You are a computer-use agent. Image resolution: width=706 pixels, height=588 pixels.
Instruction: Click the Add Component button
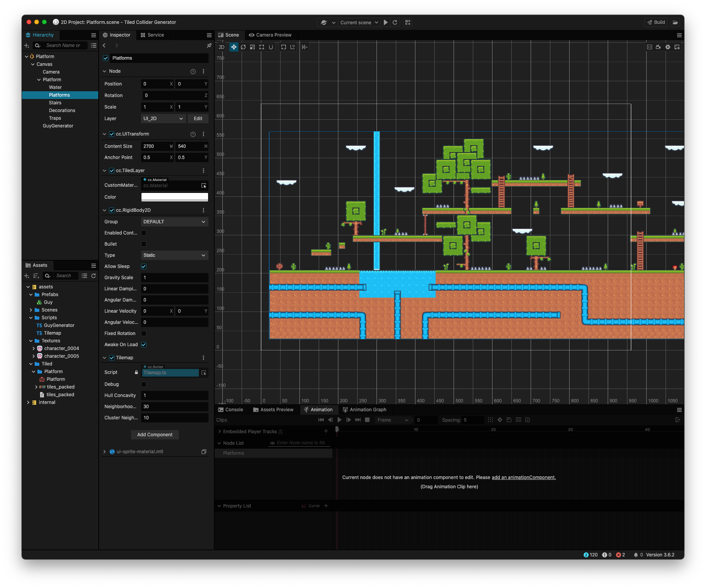tap(155, 435)
